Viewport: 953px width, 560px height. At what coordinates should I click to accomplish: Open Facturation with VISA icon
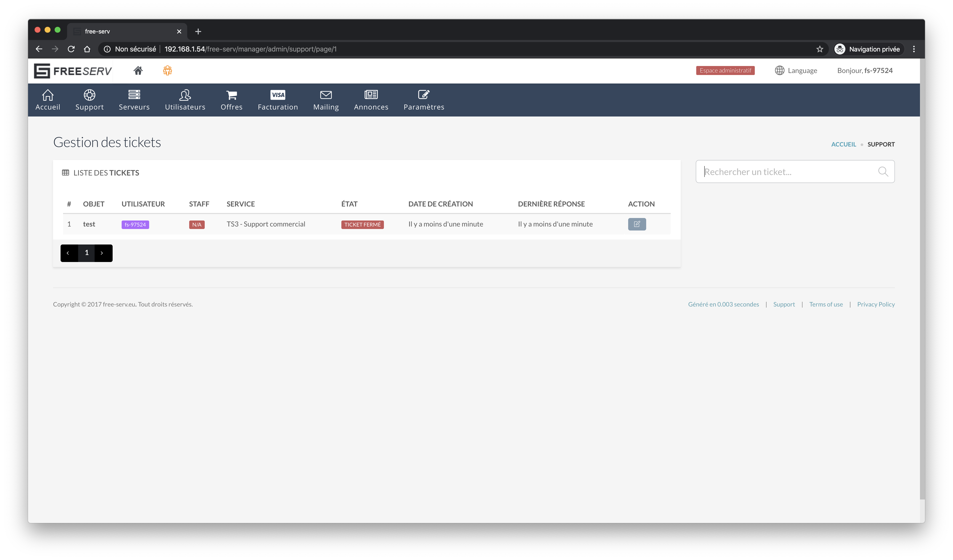coord(278,100)
